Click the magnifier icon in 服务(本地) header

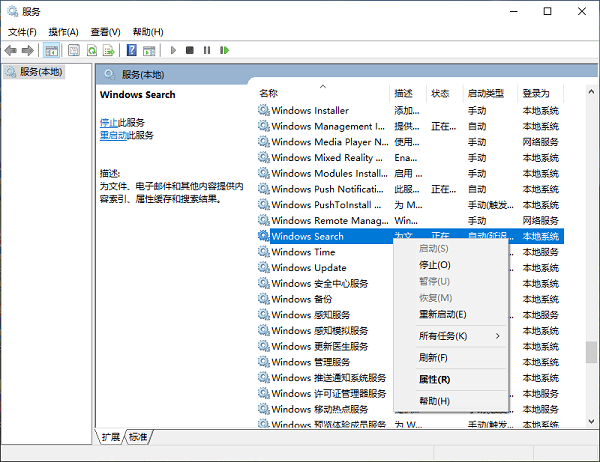109,74
